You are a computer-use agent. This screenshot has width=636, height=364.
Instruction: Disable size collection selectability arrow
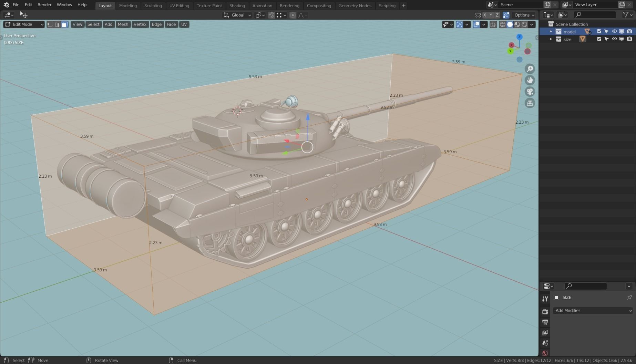coord(607,39)
